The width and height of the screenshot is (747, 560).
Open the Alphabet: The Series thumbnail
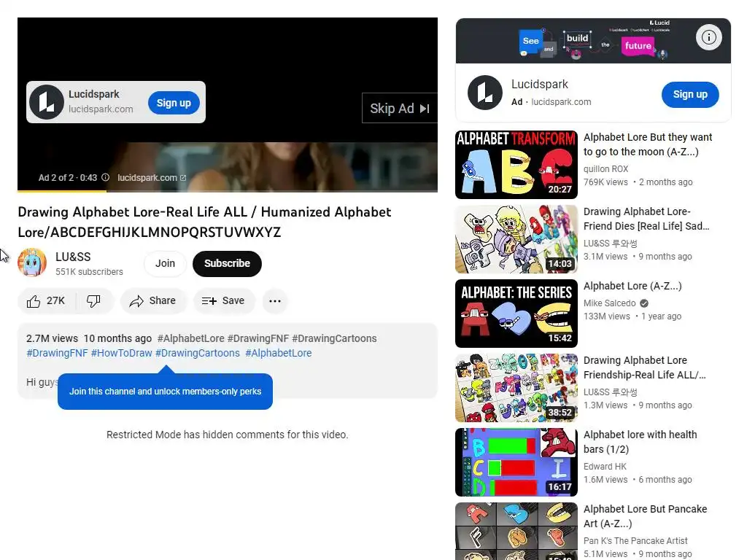516,314
